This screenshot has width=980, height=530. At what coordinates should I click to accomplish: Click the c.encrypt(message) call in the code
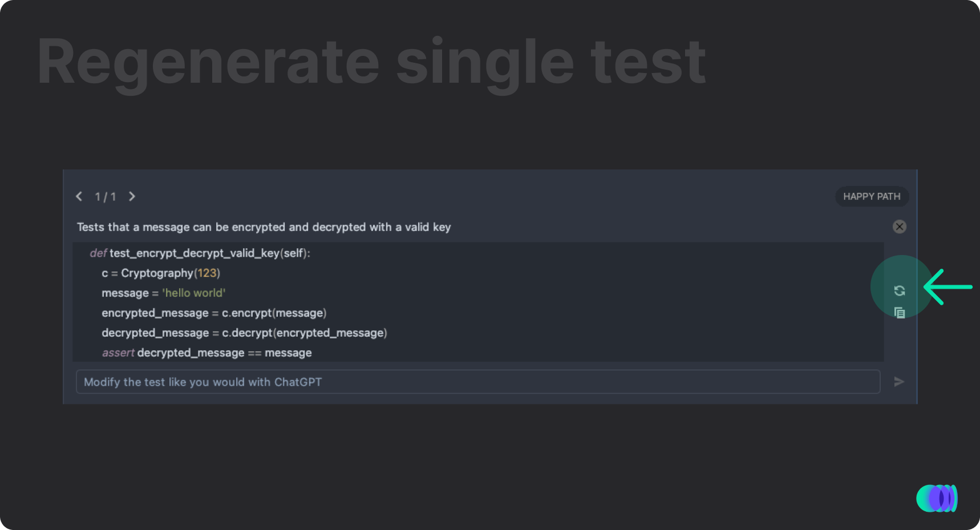(x=274, y=313)
